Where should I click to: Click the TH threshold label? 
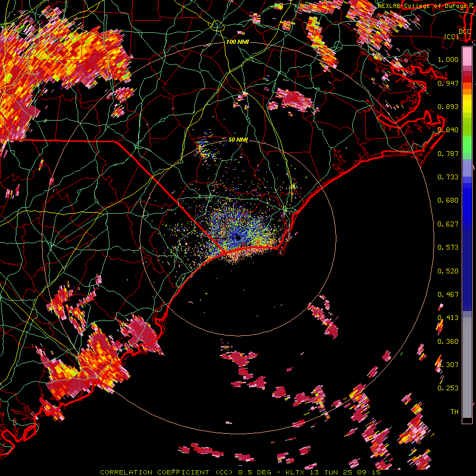[454, 412]
